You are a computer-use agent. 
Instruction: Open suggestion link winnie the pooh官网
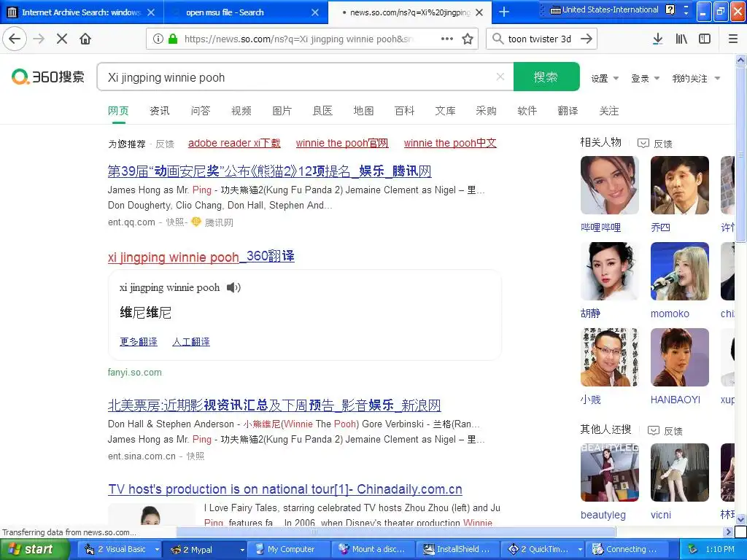(x=342, y=143)
